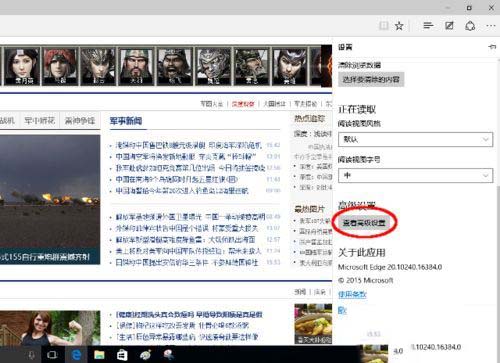Pin the settings pane with pin icon

[492, 47]
